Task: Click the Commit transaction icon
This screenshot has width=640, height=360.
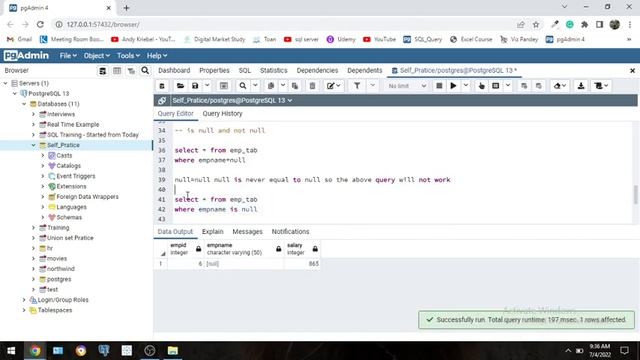Action: tap(524, 86)
